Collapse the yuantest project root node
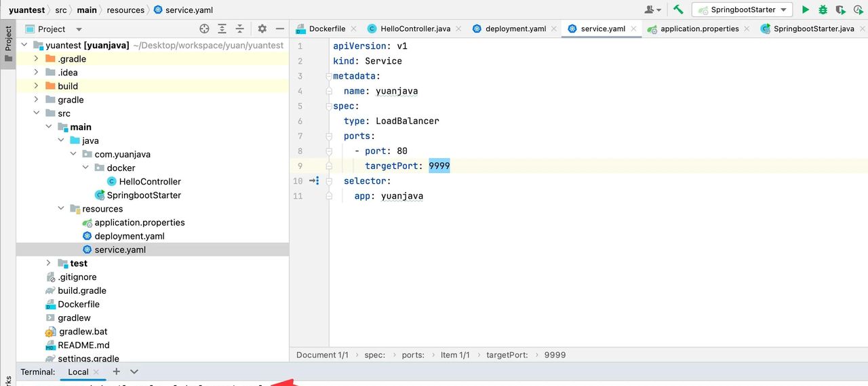This screenshot has width=868, height=386. (x=24, y=45)
